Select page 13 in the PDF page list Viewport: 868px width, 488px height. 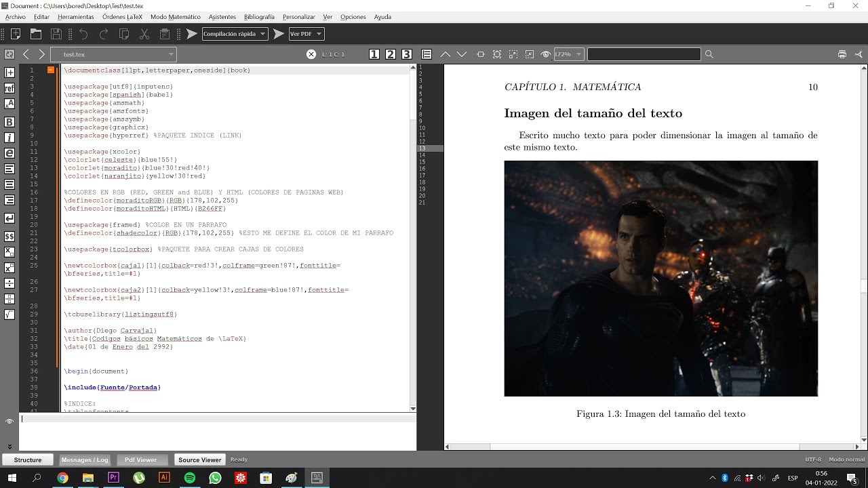pyautogui.click(x=431, y=148)
